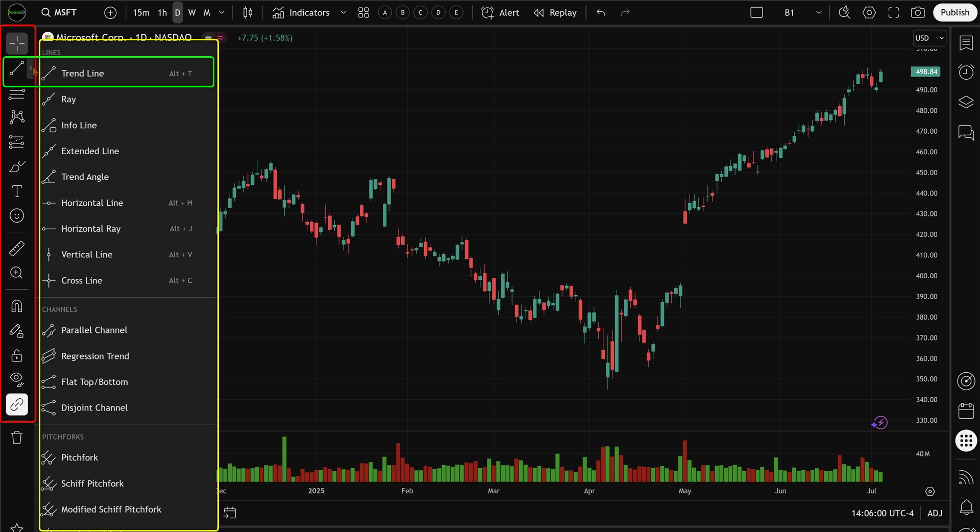Viewport: 980px width, 532px height.
Task: Open the chats panel icon
Action: (966, 133)
